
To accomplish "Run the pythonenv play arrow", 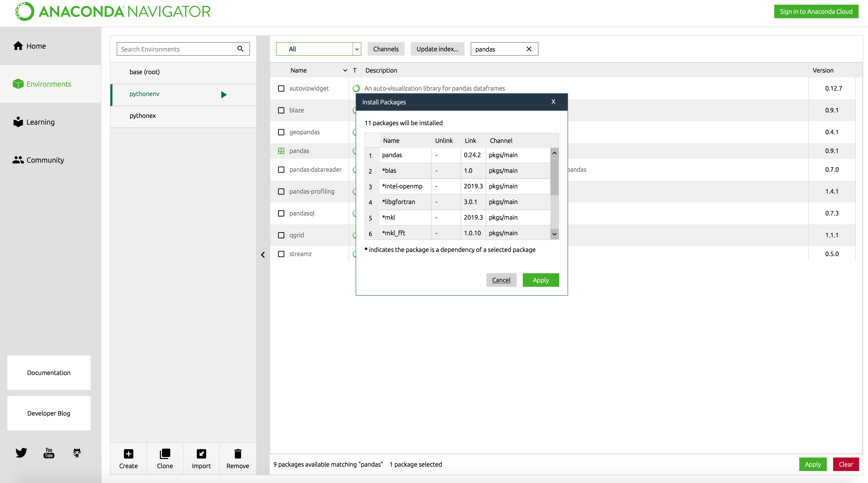I will (x=224, y=95).
